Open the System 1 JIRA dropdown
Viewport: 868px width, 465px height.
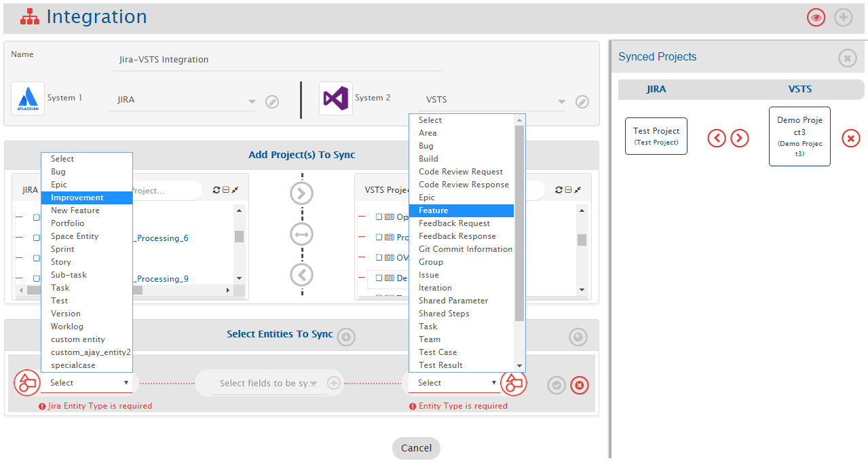tap(183, 100)
